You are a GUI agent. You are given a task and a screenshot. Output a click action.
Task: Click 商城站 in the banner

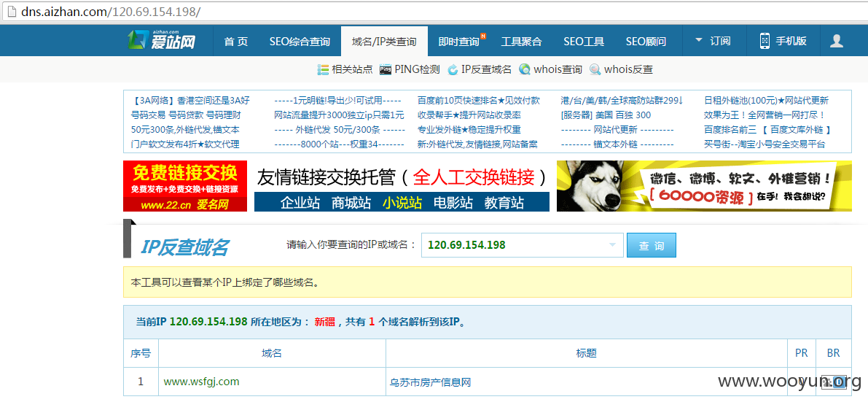pyautogui.click(x=351, y=202)
